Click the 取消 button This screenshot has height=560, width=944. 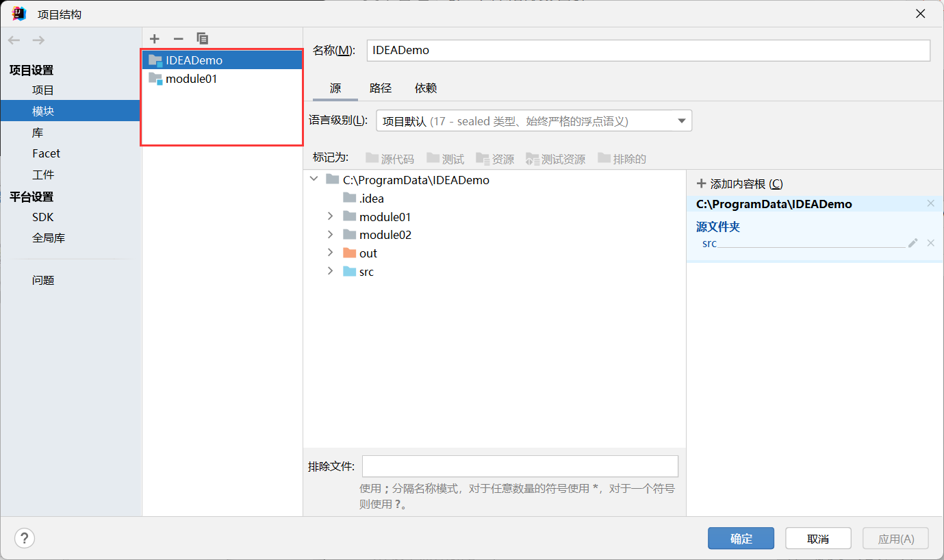click(818, 538)
